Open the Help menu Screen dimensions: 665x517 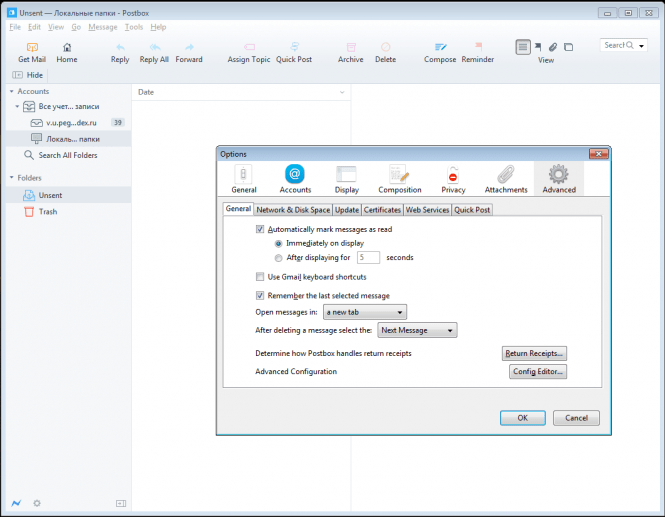click(158, 27)
